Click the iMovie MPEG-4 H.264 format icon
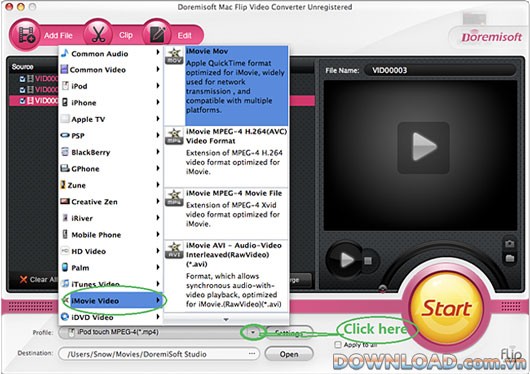Screen dimensions: 530x374 coord(174,136)
